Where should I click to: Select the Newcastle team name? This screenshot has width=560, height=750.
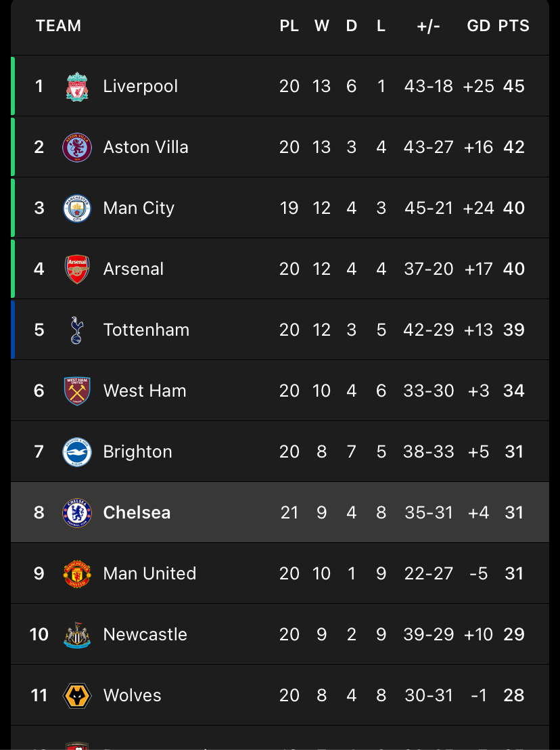click(x=145, y=635)
